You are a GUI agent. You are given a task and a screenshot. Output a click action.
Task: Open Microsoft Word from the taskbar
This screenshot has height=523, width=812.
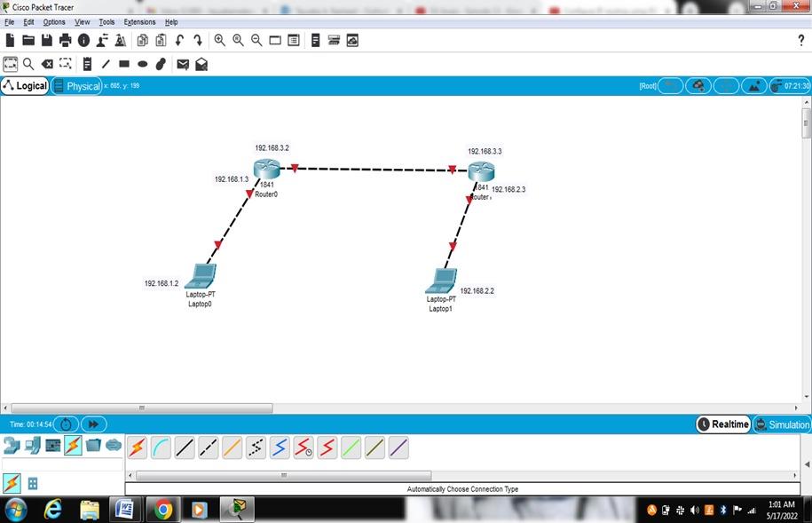[125, 510]
